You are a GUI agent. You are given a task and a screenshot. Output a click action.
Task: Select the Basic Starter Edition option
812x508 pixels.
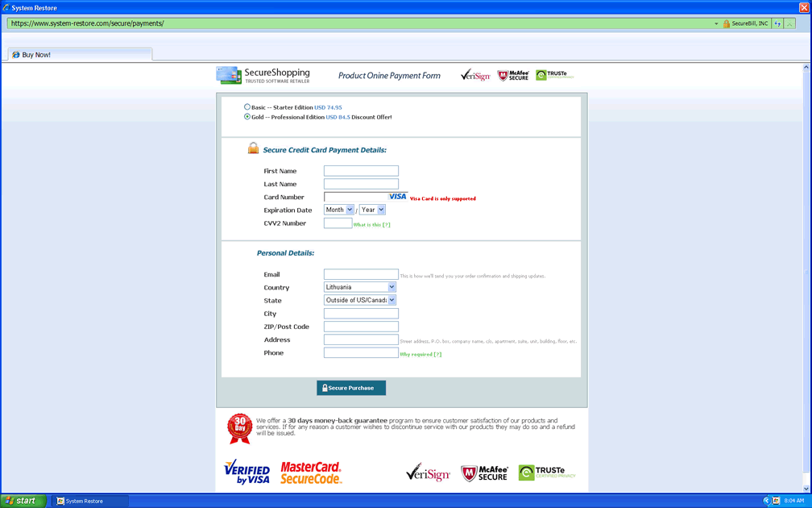247,106
